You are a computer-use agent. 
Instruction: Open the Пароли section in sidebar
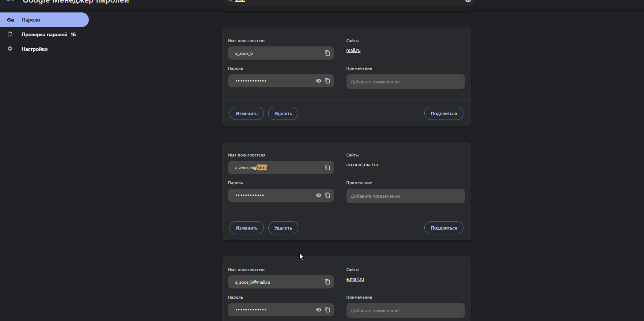[x=31, y=20]
